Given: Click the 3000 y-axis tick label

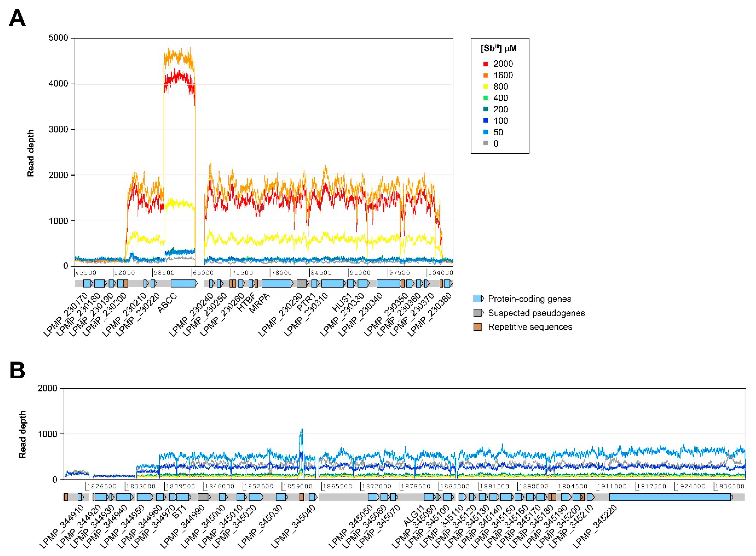Looking at the screenshot, I should (59, 129).
